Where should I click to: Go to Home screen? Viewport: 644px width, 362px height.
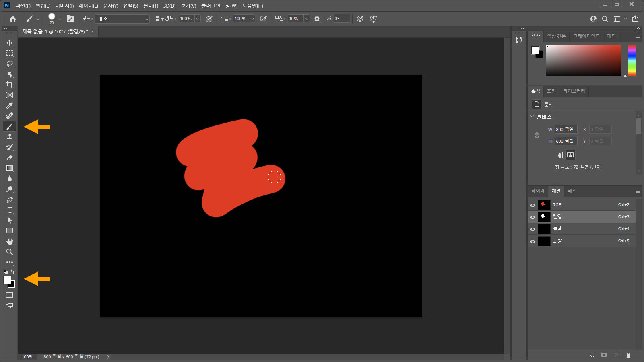click(13, 19)
